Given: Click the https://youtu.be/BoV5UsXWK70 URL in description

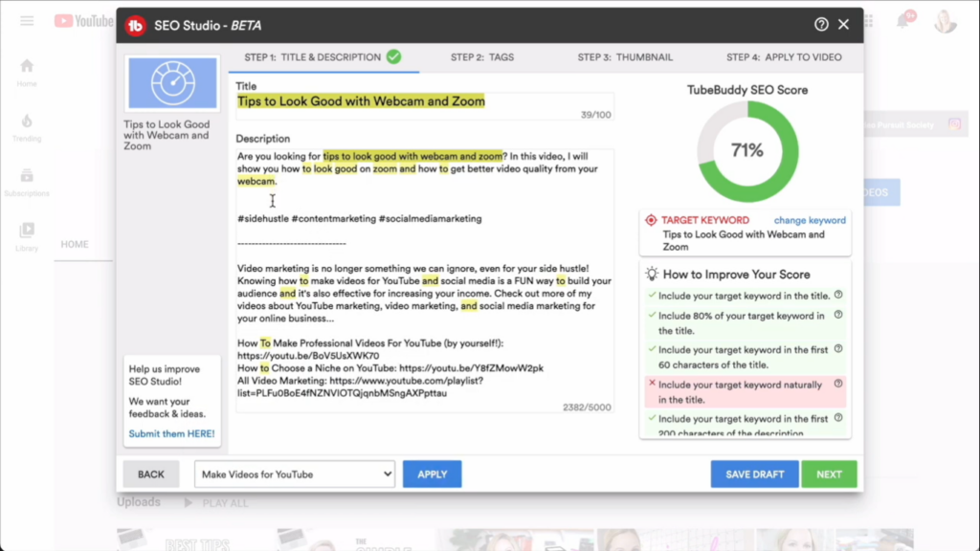Looking at the screenshot, I should (x=308, y=356).
